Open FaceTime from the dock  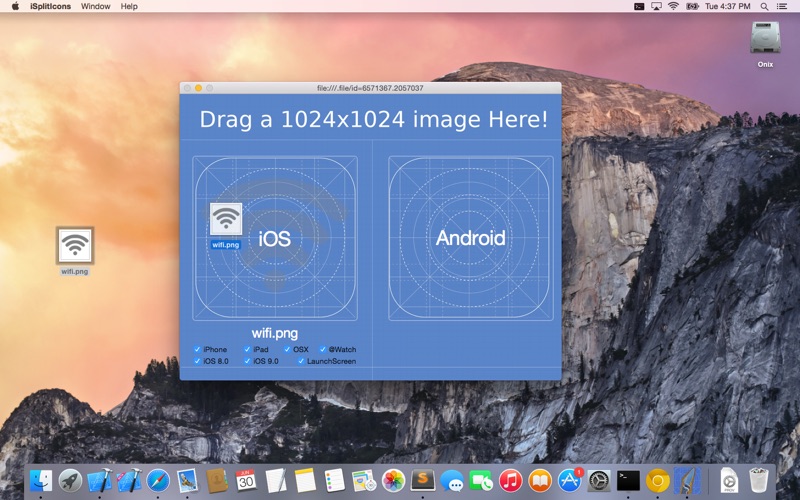pos(481,481)
